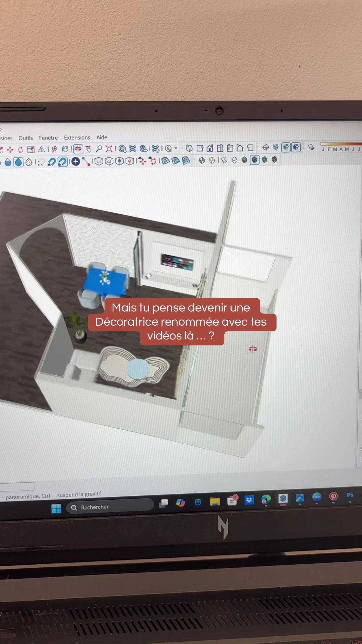
Task: Open the Aide menu
Action: click(102, 137)
